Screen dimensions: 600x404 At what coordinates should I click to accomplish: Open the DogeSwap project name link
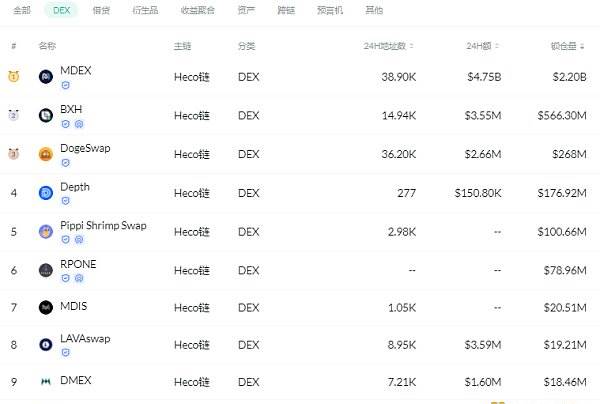[85, 148]
